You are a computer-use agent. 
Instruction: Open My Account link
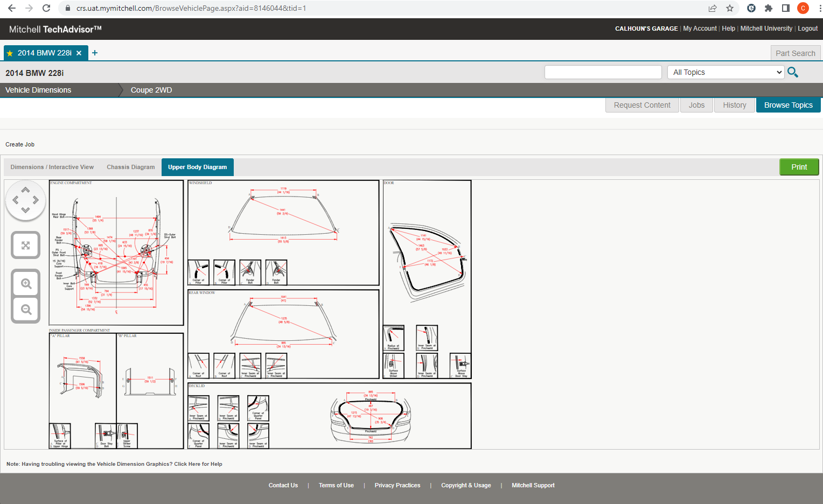(x=700, y=29)
